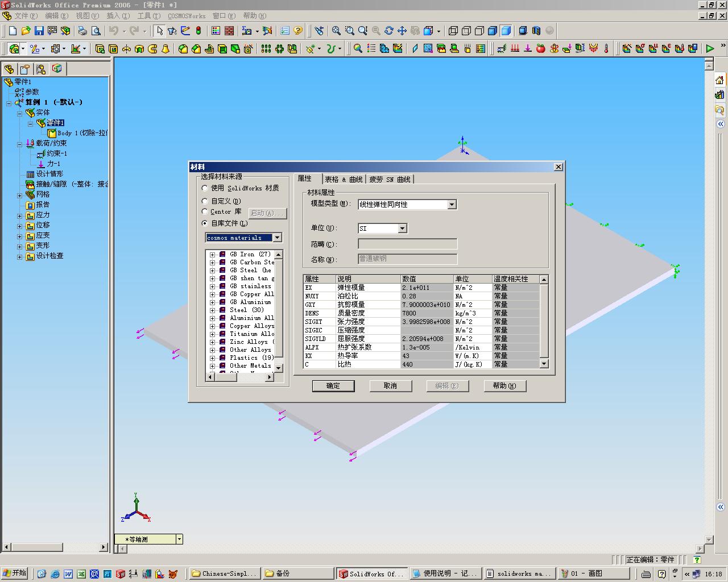Click the Help question mark toolbar icon
Screen dimensions: 728x582
[x=298, y=31]
